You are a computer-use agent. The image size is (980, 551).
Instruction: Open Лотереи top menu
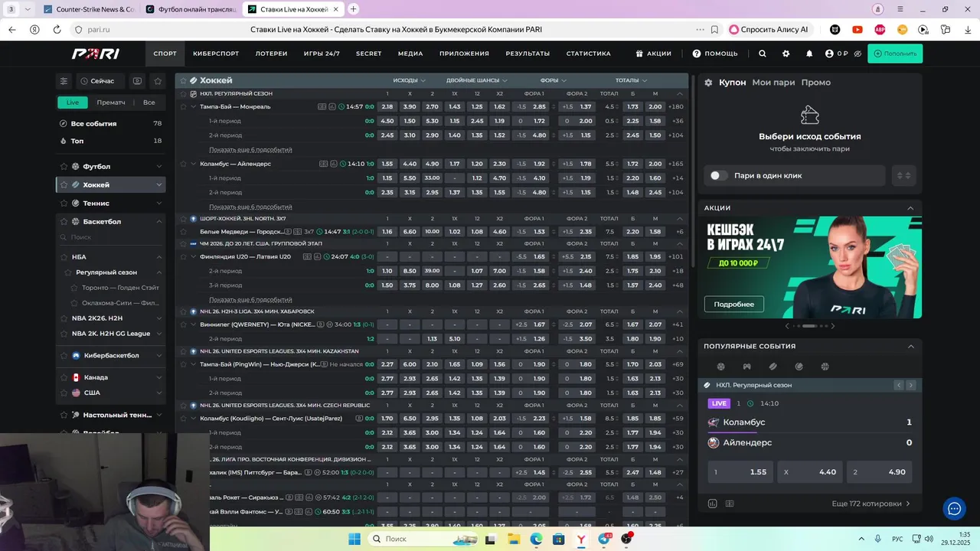(272, 54)
